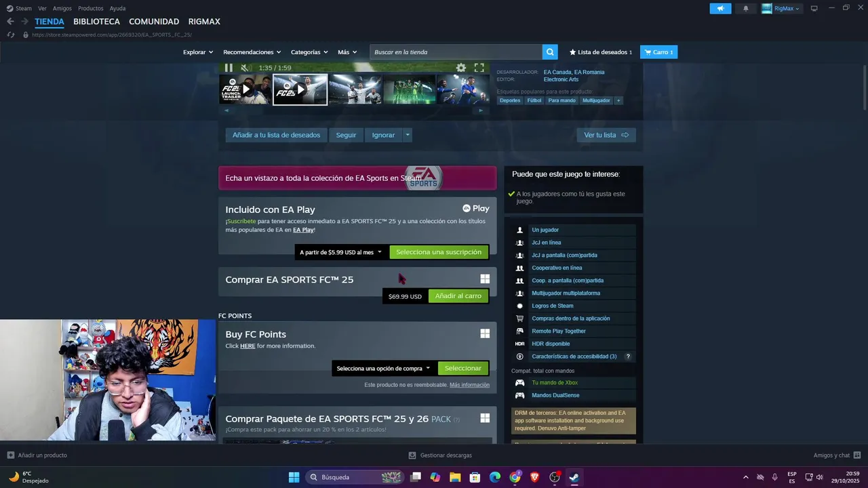868x488 pixels.
Task: Open the RIGMAX profile tab
Action: pos(204,22)
